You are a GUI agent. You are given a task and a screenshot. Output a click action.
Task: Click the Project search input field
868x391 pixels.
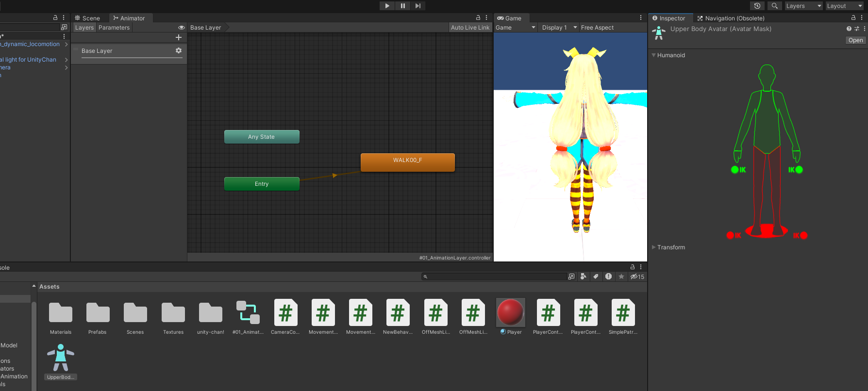pyautogui.click(x=494, y=277)
